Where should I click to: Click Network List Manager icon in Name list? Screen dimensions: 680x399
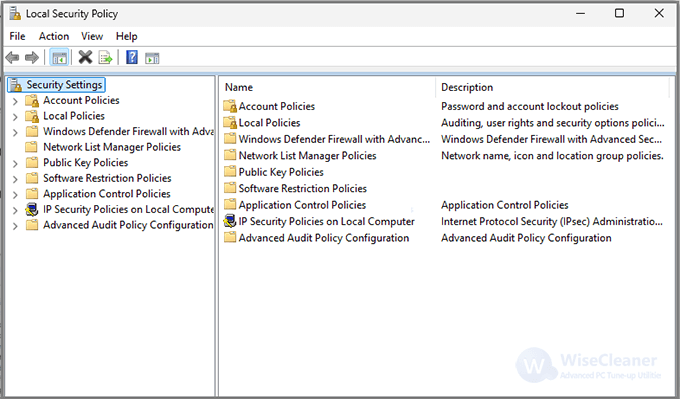(230, 155)
